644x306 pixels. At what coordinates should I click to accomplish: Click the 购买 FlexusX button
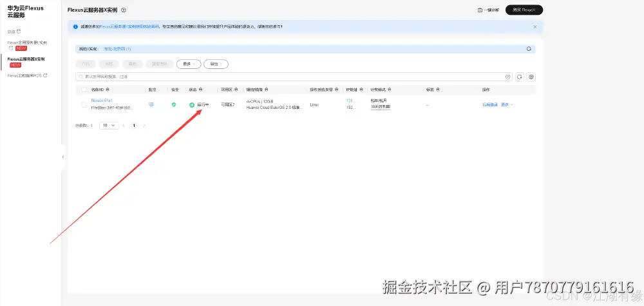(x=524, y=10)
